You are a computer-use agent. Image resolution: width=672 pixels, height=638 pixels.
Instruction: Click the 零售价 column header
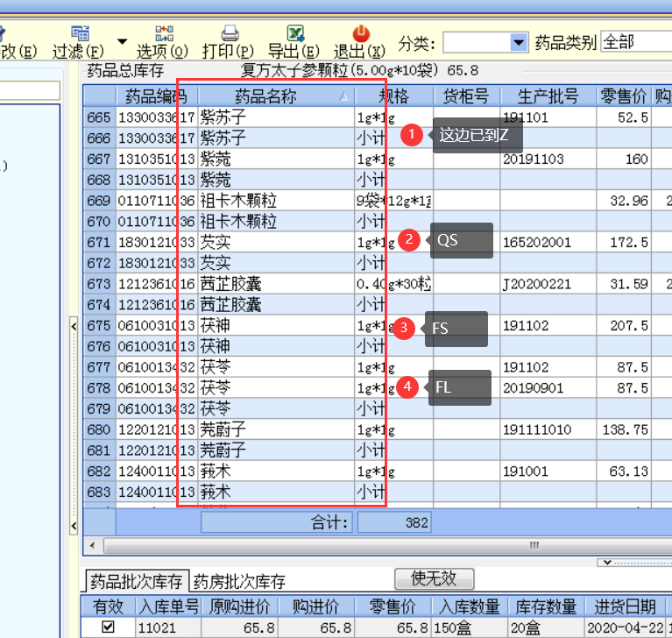tap(623, 96)
